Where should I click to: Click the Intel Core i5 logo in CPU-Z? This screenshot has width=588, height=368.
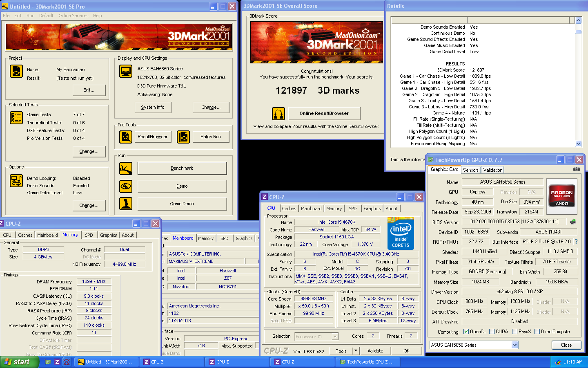point(401,233)
